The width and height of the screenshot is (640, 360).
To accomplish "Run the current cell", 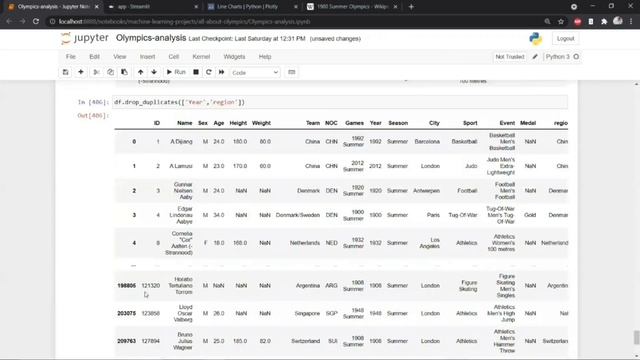I will [176, 72].
